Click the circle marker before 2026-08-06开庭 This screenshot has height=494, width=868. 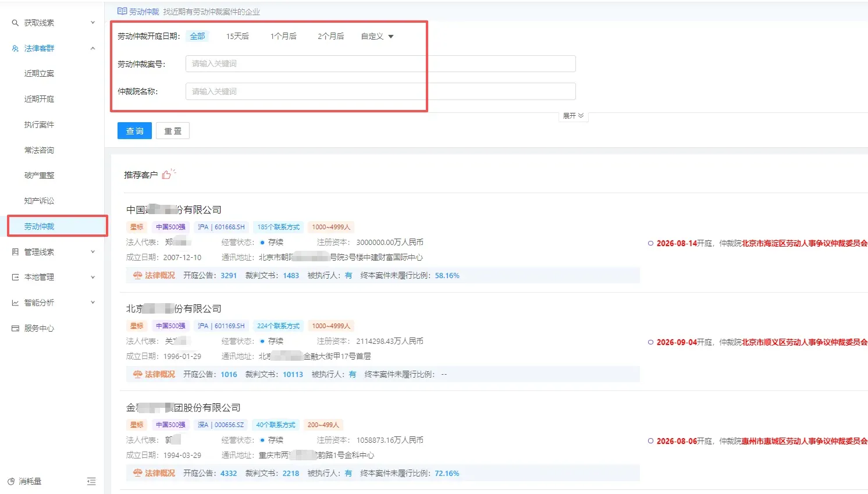pyautogui.click(x=650, y=441)
